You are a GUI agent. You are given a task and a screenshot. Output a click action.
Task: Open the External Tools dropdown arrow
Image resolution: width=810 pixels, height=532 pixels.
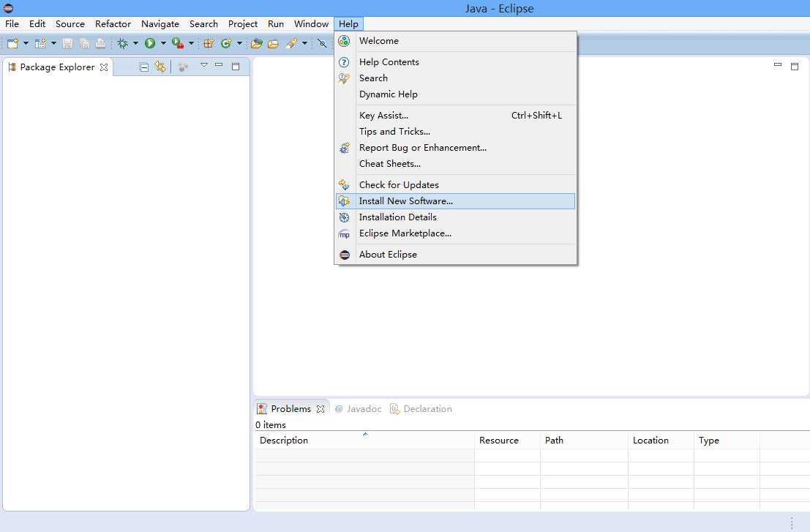(x=191, y=43)
